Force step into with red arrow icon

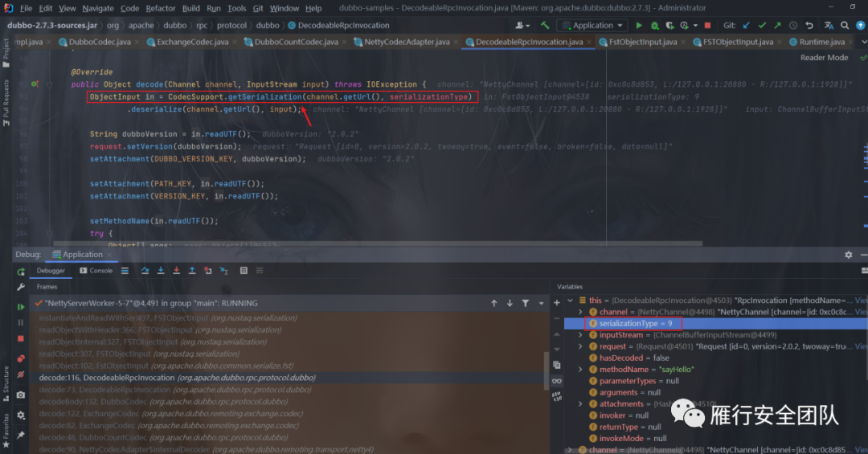[x=176, y=271]
